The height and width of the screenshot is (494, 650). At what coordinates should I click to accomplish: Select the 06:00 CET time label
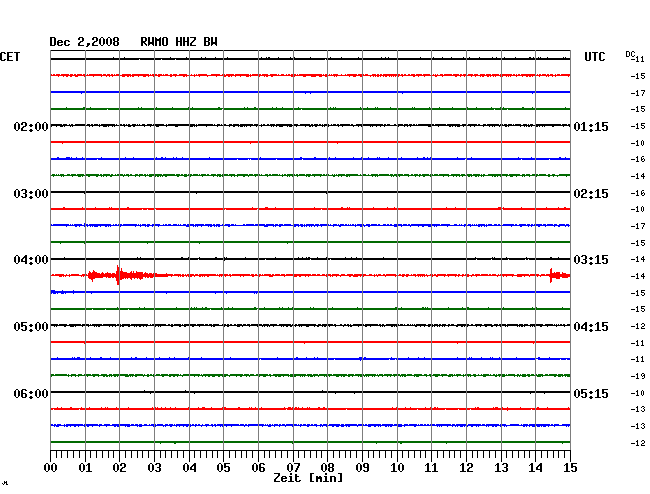tap(31, 393)
